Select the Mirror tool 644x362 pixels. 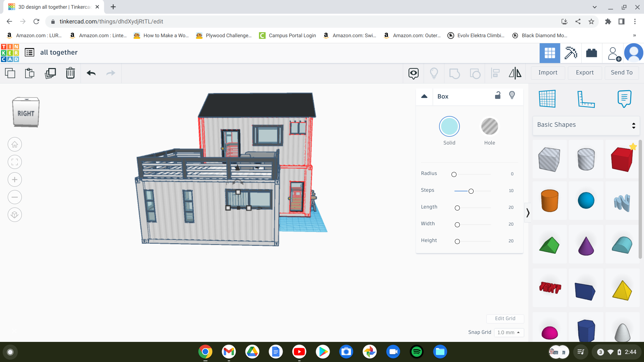pos(515,73)
